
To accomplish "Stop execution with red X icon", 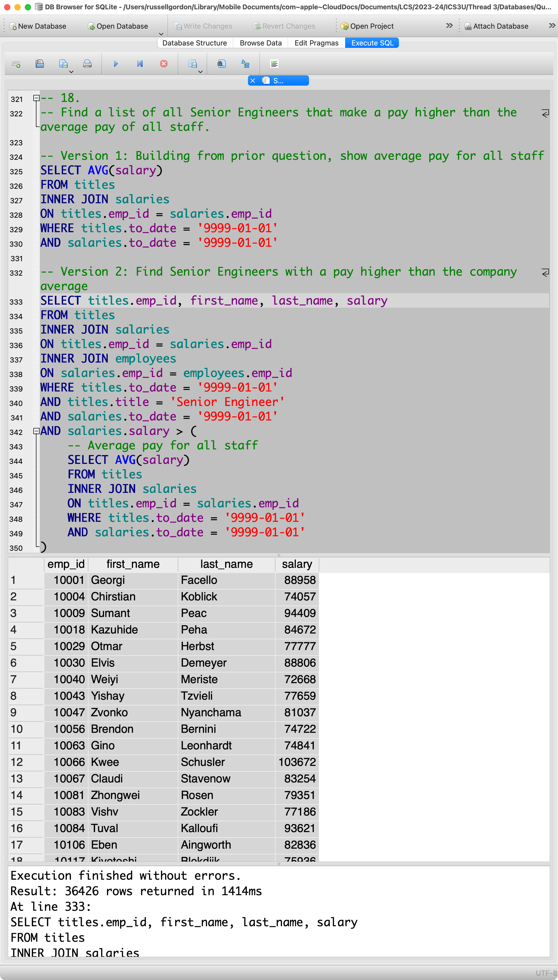I will (164, 64).
